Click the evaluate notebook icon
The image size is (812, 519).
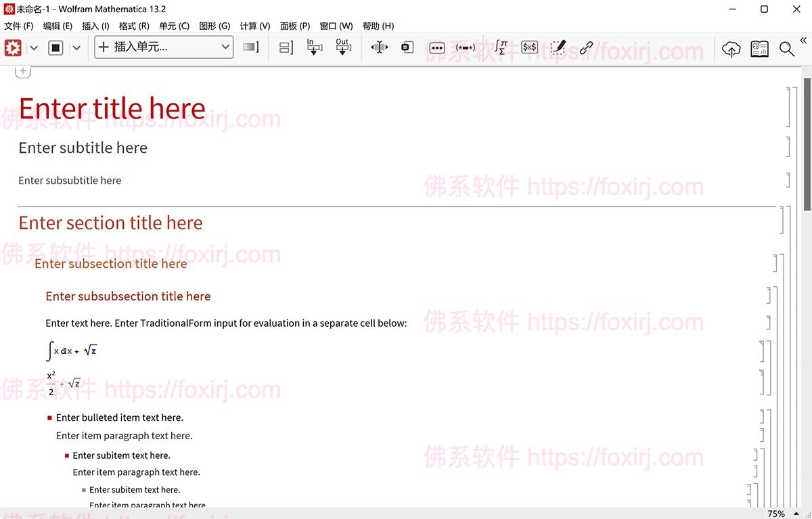[13, 48]
